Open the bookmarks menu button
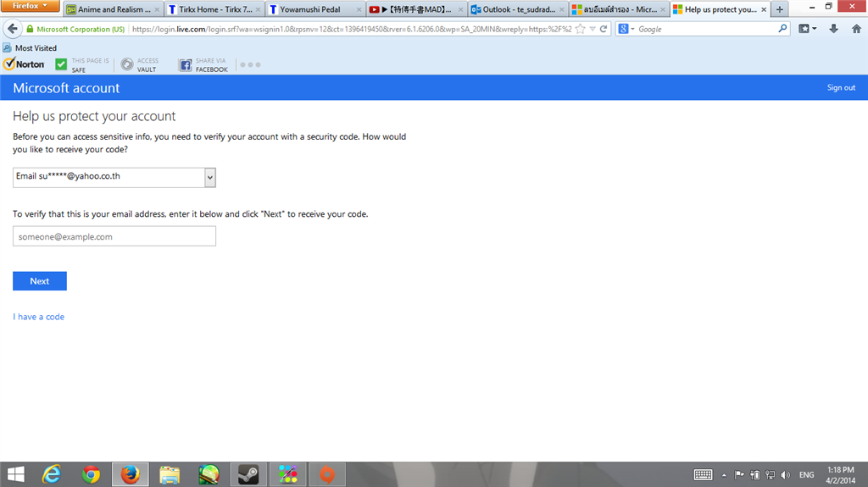Image resolution: width=868 pixels, height=487 pixels. [x=807, y=29]
